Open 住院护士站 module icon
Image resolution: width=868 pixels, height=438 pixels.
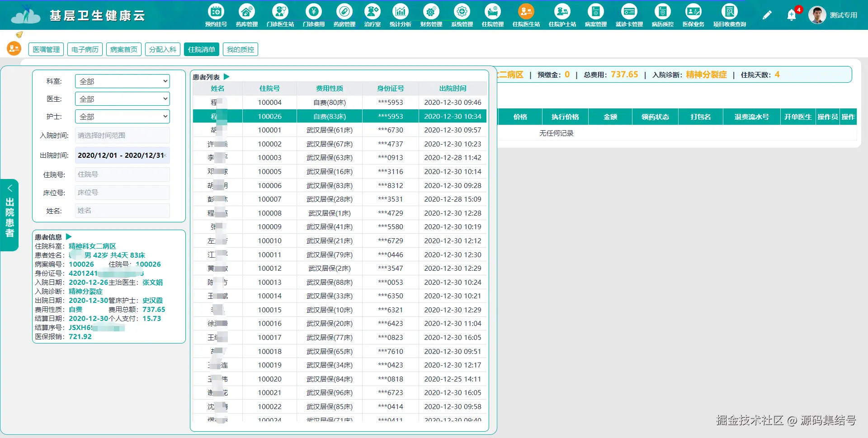(x=562, y=11)
